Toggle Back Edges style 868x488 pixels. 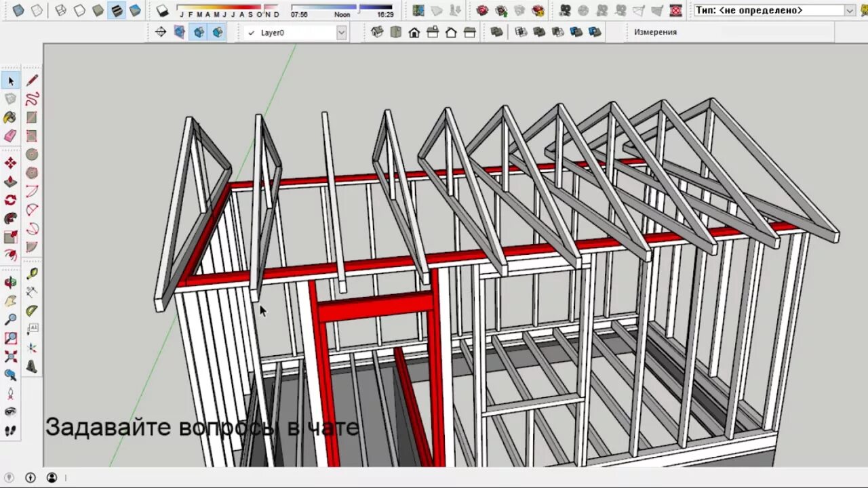click(37, 10)
